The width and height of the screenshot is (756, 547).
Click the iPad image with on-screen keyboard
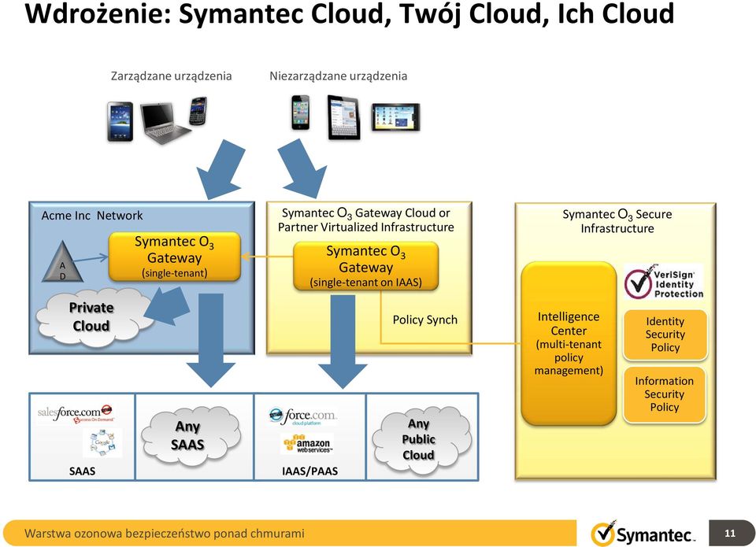(x=344, y=117)
